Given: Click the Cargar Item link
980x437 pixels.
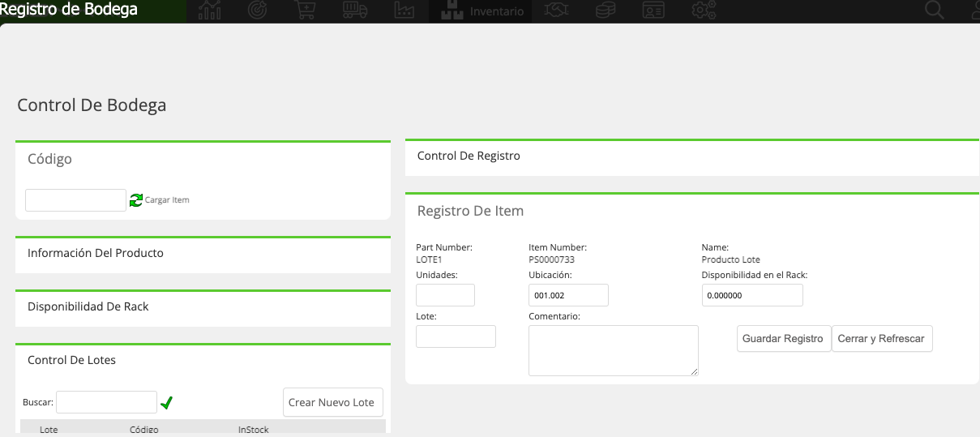Looking at the screenshot, I should [167, 199].
